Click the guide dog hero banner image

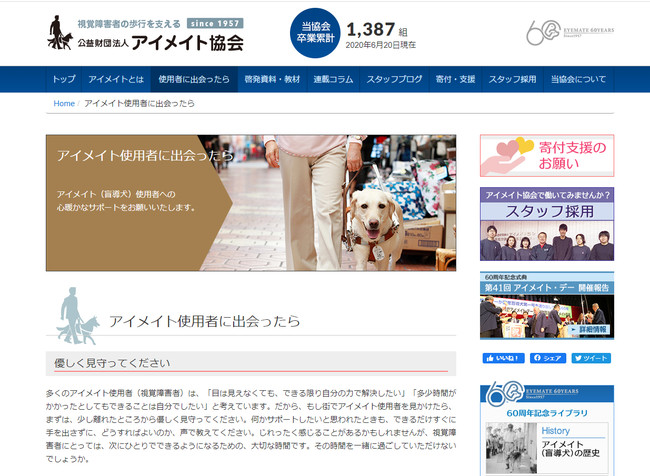(x=251, y=203)
